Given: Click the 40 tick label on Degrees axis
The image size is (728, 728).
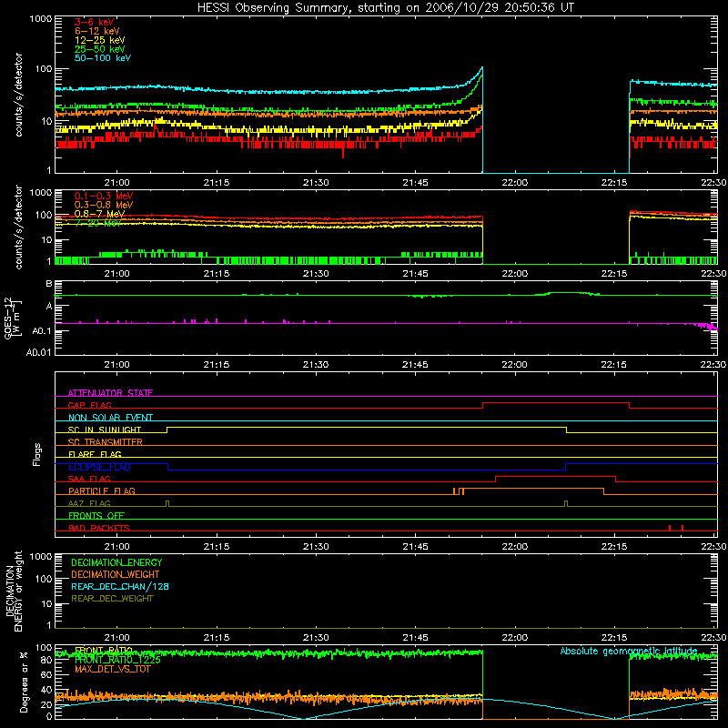Looking at the screenshot, I should click(46, 690).
